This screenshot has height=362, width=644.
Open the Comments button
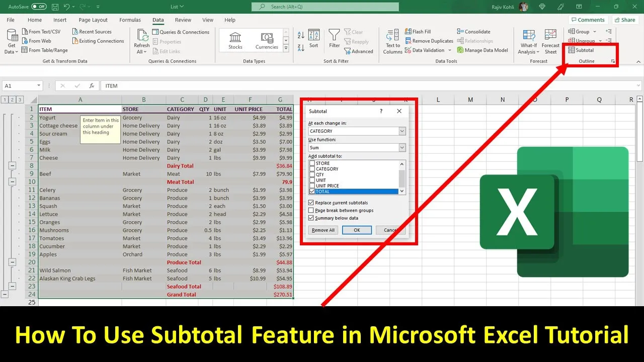click(x=588, y=20)
